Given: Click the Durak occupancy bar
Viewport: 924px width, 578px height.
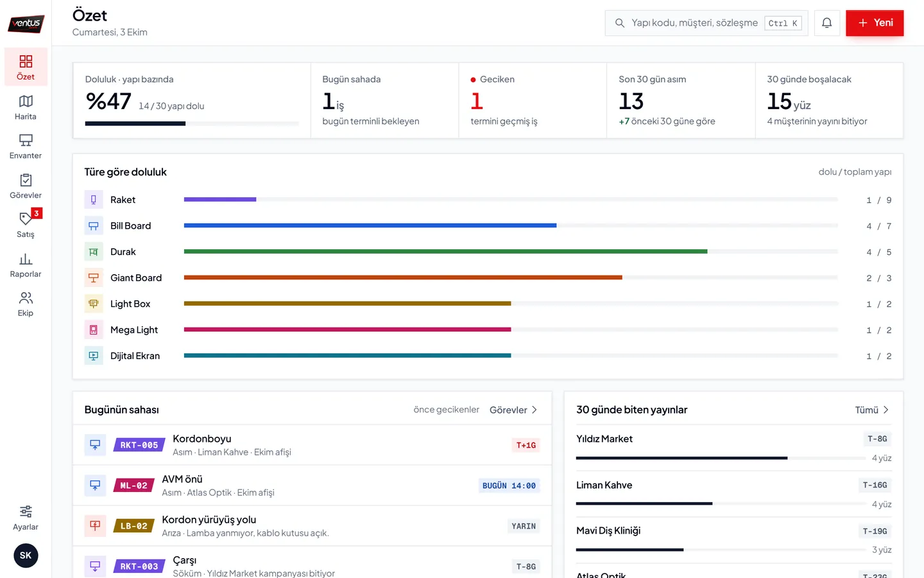Looking at the screenshot, I should point(511,252).
